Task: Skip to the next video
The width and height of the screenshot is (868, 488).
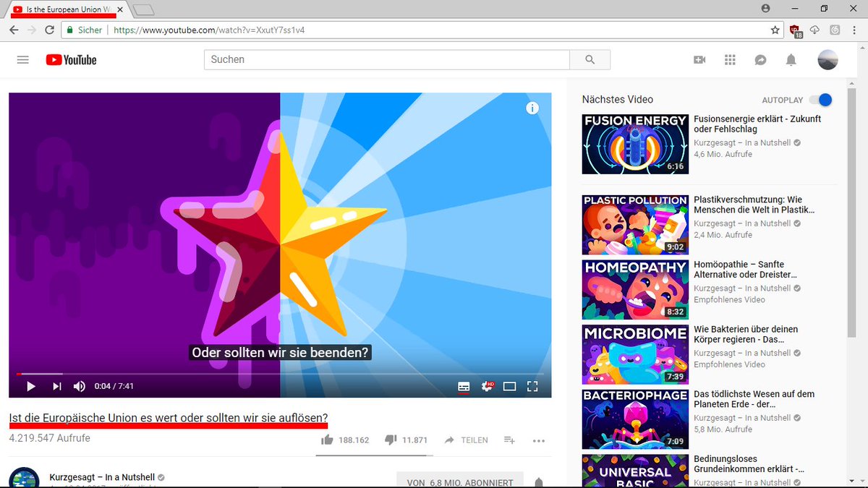Action: [56, 386]
